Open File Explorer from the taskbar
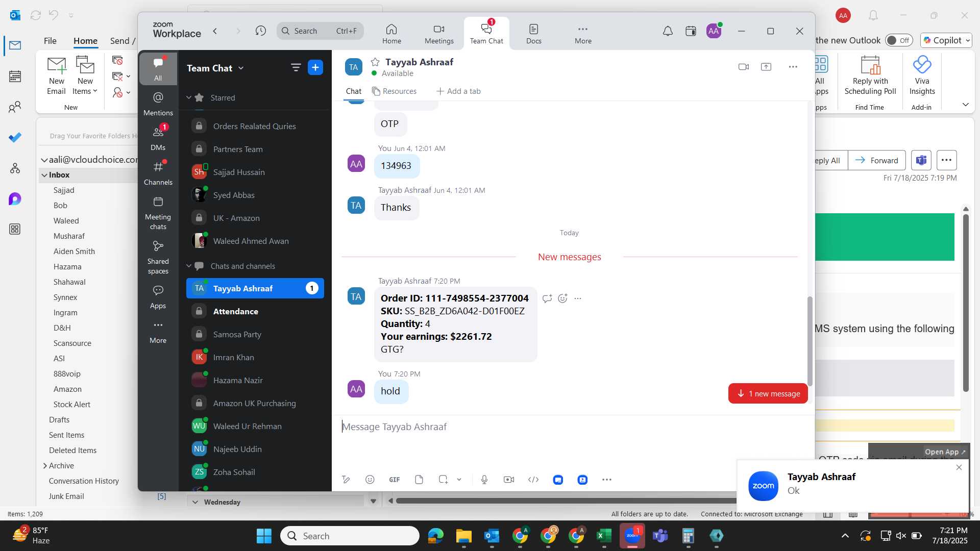 [x=463, y=536]
